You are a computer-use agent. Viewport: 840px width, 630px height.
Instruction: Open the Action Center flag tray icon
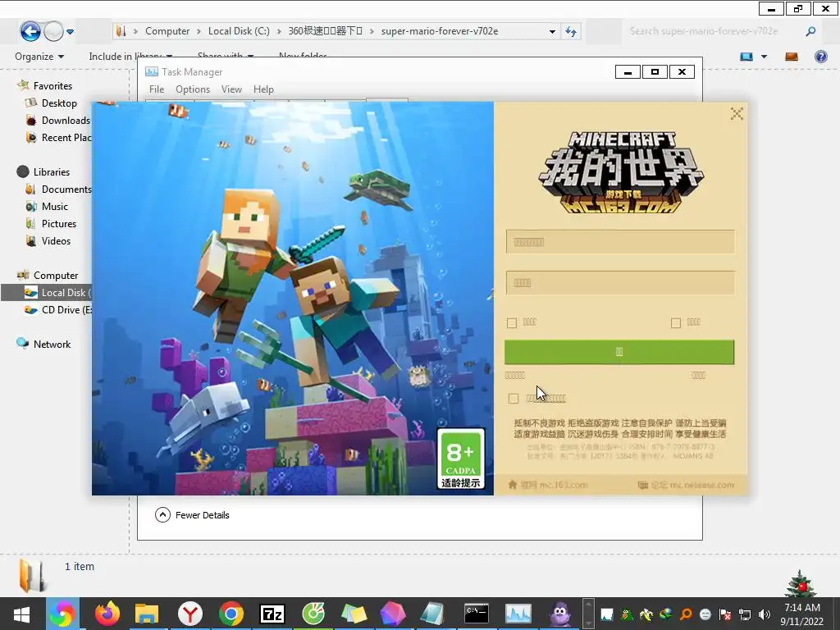pos(725,614)
